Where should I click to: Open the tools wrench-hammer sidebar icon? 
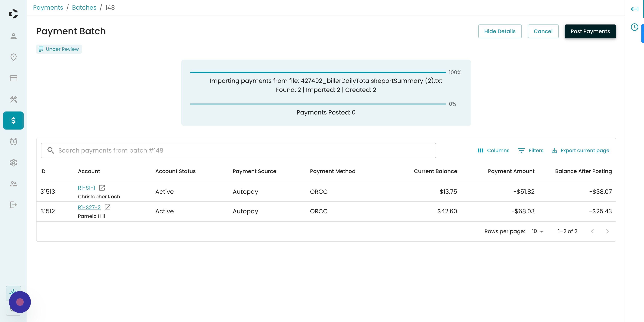coord(14,99)
